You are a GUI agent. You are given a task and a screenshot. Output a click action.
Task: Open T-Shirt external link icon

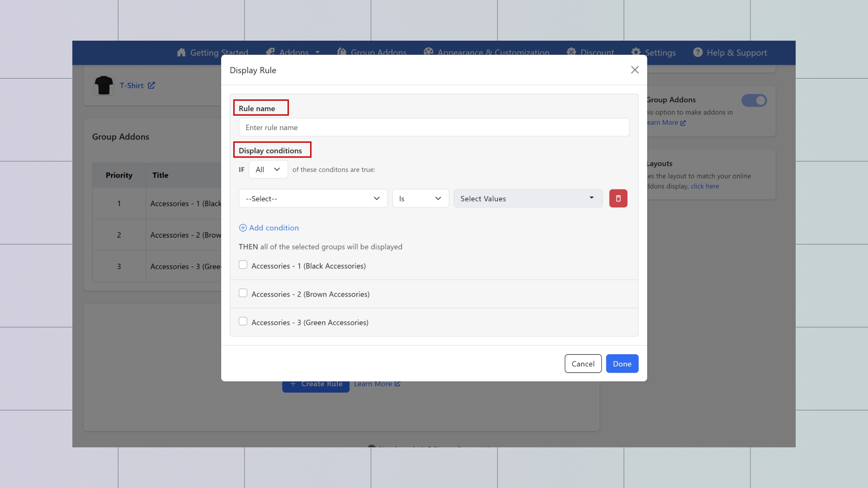151,85
